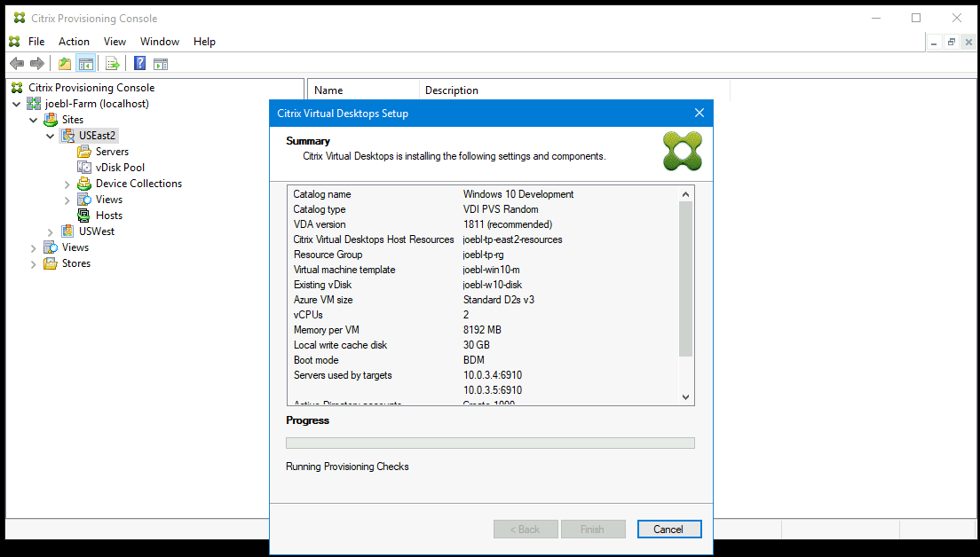Collapse the USEast2 site node

point(51,135)
